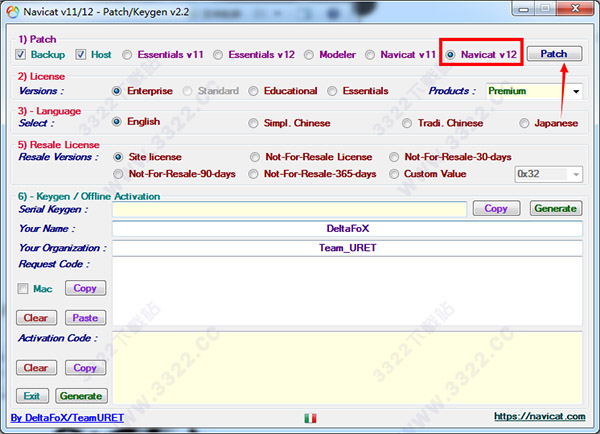Toggle the Backup checkbox

(x=21, y=54)
